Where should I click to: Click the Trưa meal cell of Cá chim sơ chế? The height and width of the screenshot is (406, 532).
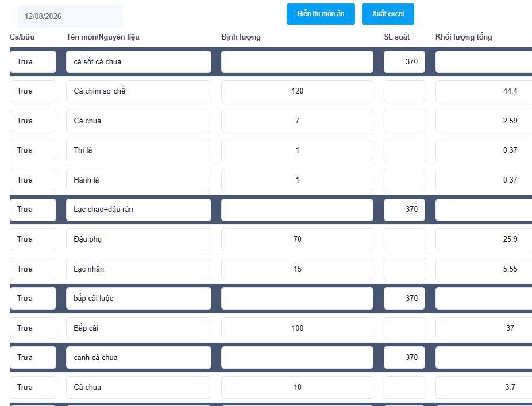click(x=33, y=91)
